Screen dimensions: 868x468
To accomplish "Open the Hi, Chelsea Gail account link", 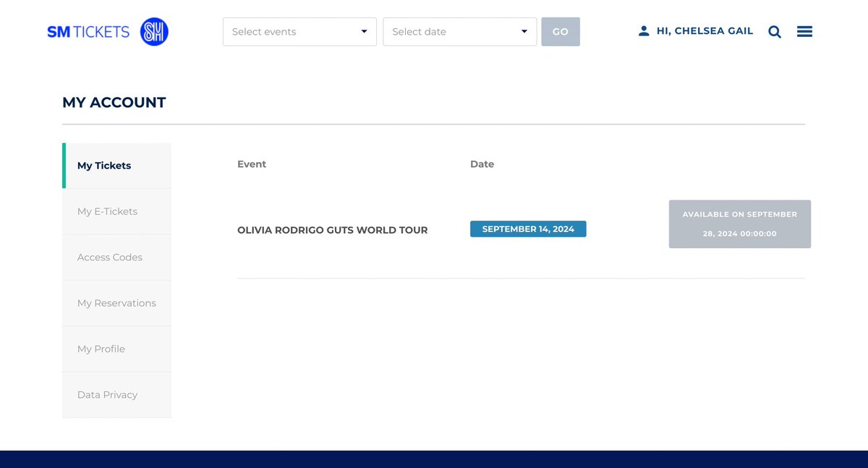I will 705,31.
